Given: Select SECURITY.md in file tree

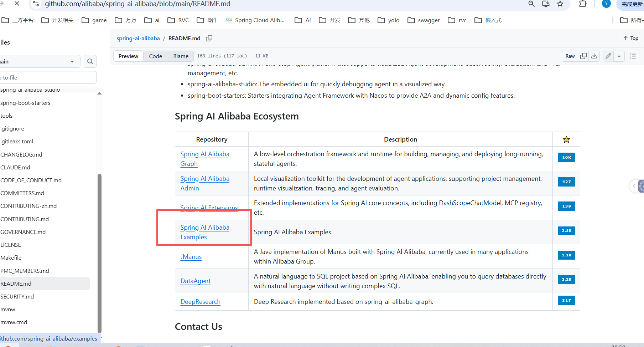Looking at the screenshot, I should pyautogui.click(x=17, y=296).
